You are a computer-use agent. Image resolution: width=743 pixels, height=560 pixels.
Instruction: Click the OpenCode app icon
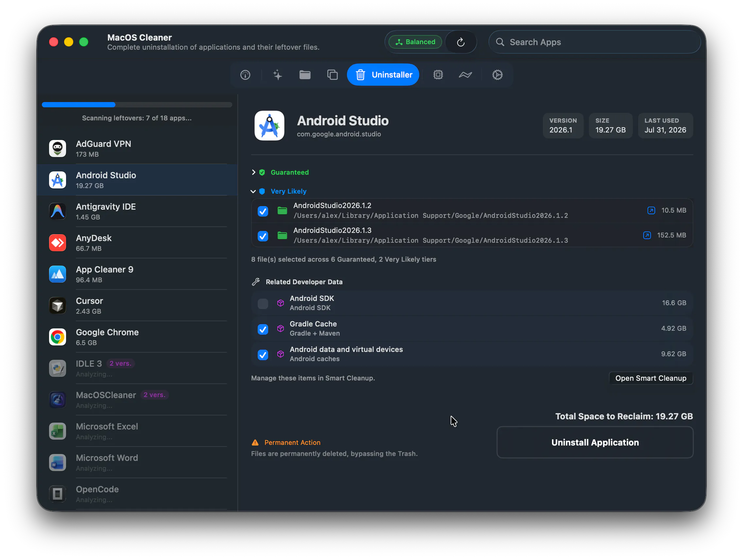click(x=58, y=494)
